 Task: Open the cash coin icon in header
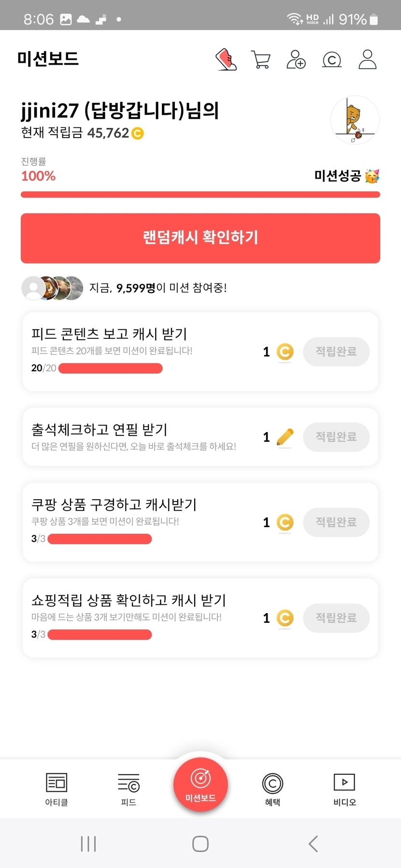click(331, 60)
